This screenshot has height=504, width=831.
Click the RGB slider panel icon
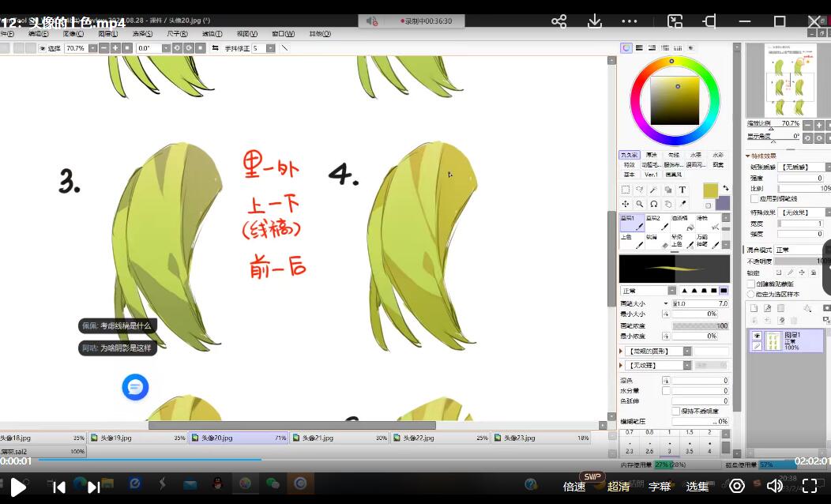point(639,47)
